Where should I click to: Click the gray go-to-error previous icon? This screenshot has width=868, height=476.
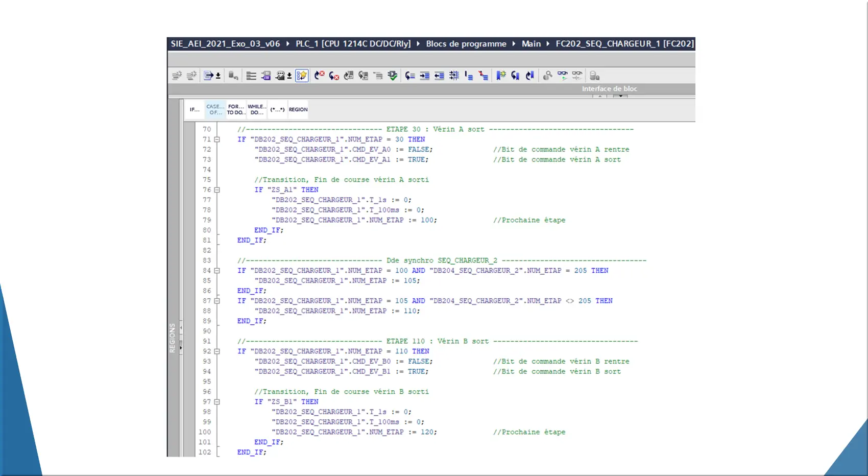pyautogui.click(x=349, y=76)
